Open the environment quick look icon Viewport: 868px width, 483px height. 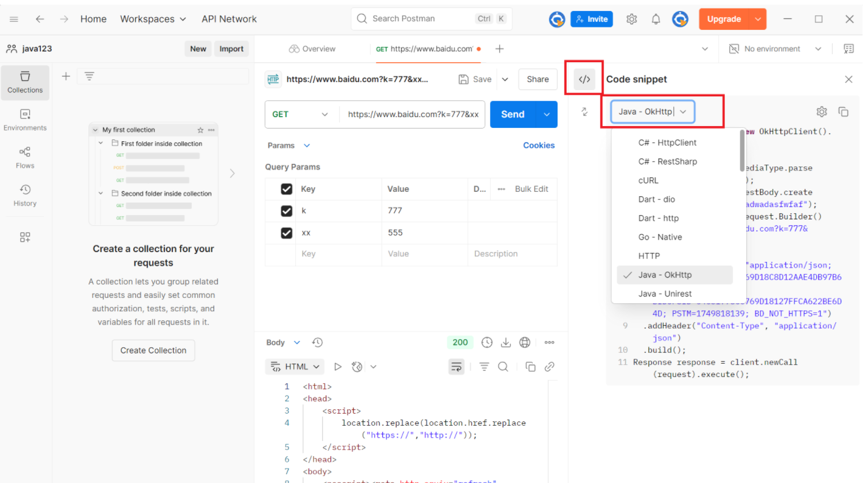click(849, 49)
